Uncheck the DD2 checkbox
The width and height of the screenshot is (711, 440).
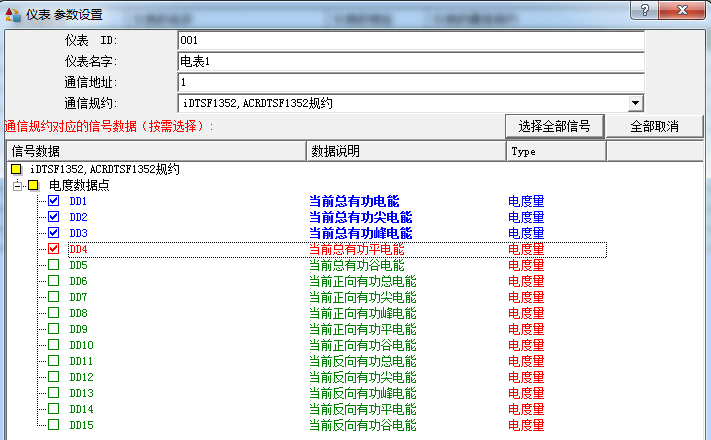[54, 217]
